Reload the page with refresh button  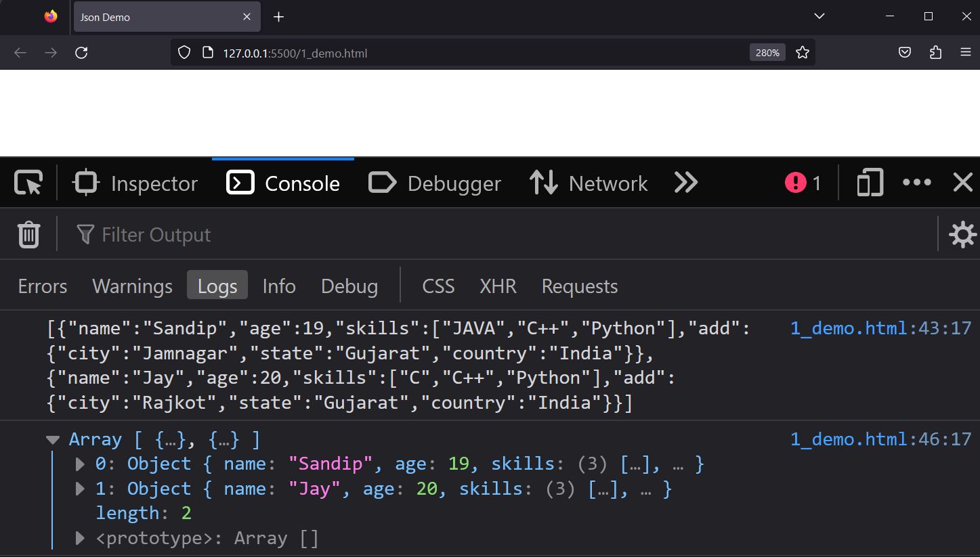81,52
